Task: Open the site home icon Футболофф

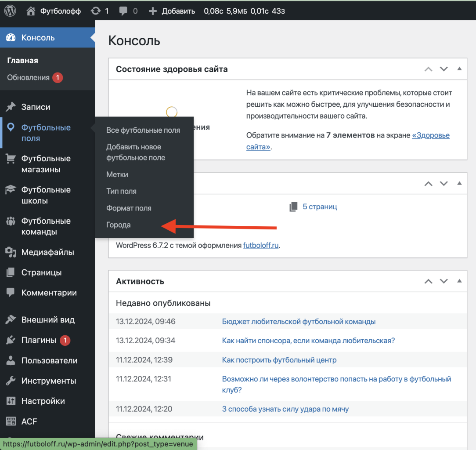Action: 31,11
